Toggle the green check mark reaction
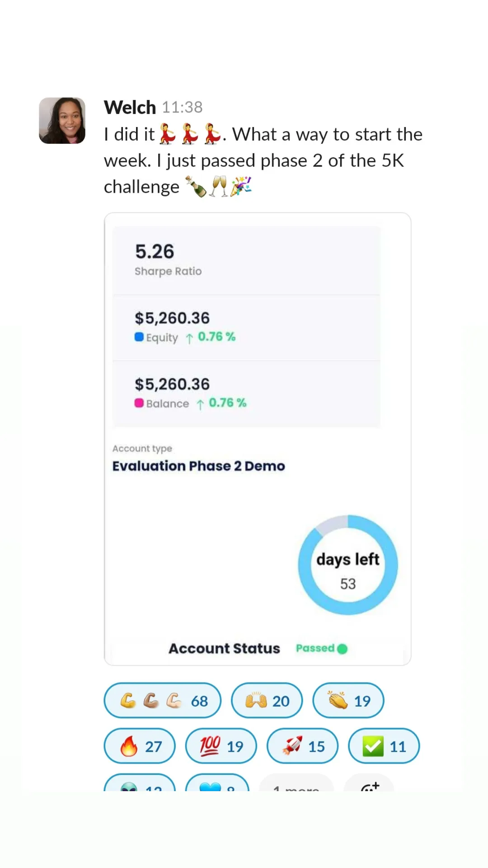 tap(384, 746)
